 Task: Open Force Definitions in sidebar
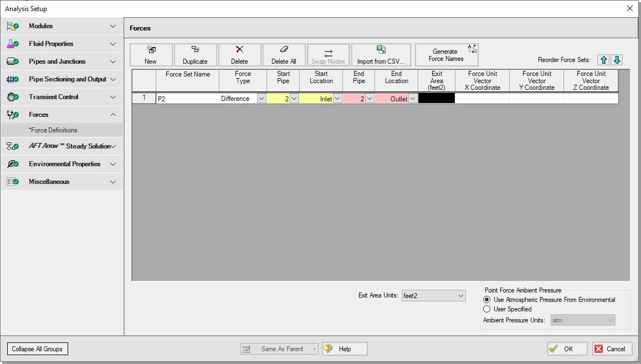point(53,130)
